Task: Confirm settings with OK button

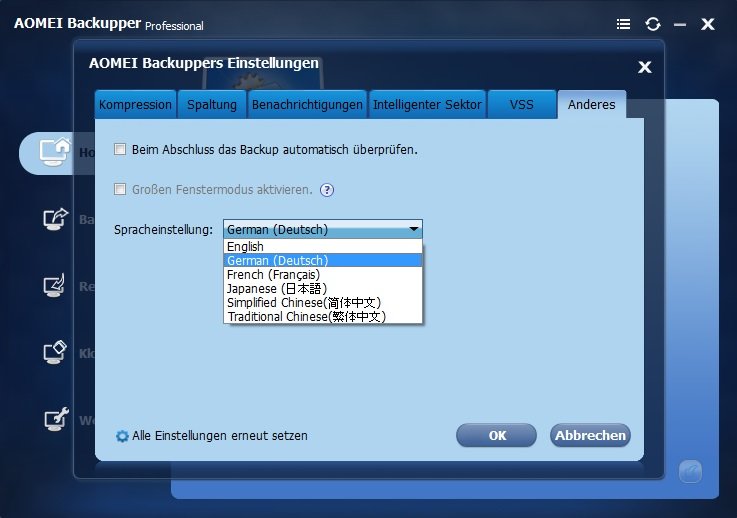Action: (x=496, y=435)
